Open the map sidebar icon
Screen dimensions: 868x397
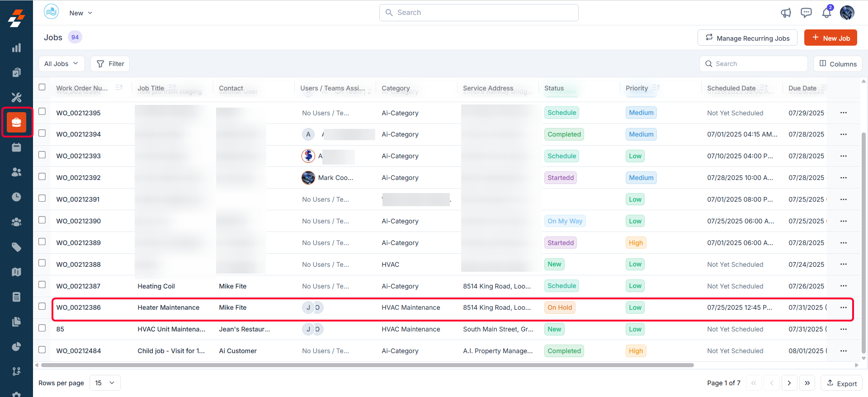(x=16, y=272)
